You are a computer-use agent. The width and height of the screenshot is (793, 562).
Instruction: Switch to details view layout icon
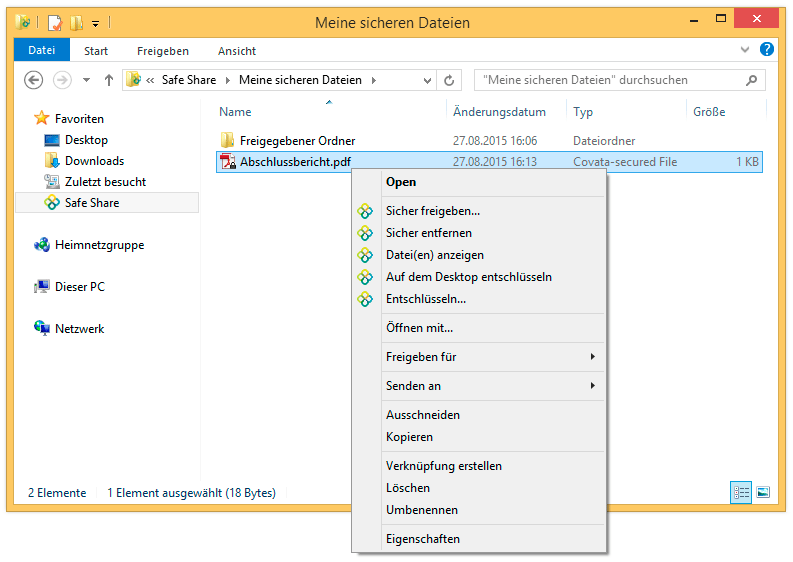tap(741, 492)
